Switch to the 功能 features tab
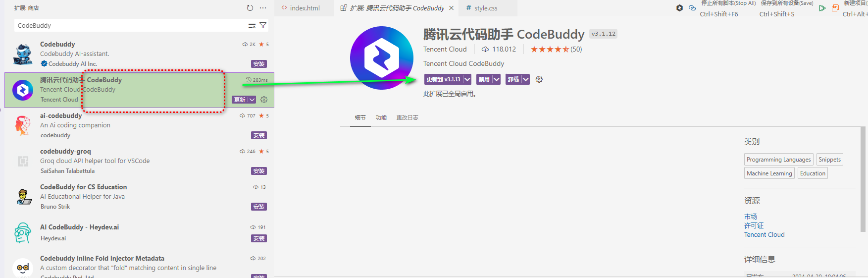The image size is (868, 278). [381, 117]
